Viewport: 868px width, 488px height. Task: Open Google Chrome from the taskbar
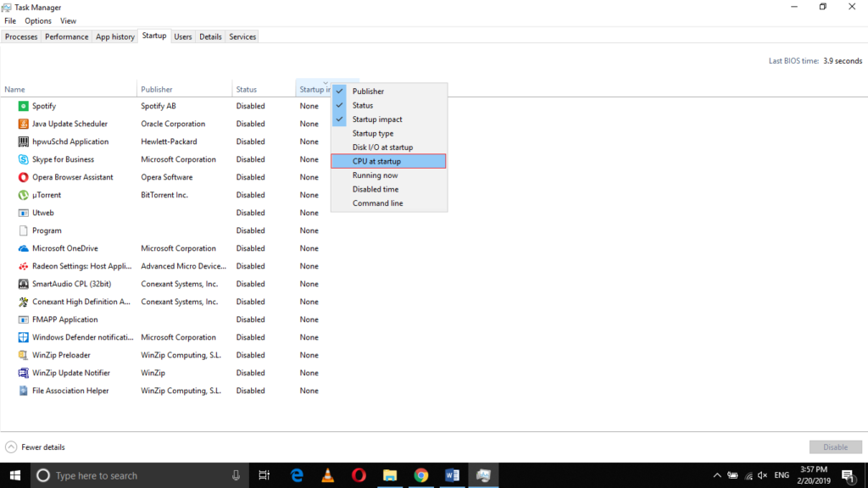click(x=421, y=475)
